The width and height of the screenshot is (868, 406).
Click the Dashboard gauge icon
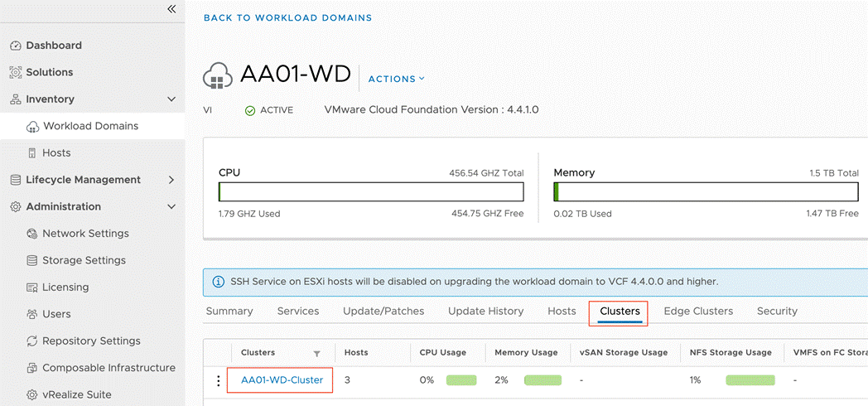pos(16,46)
